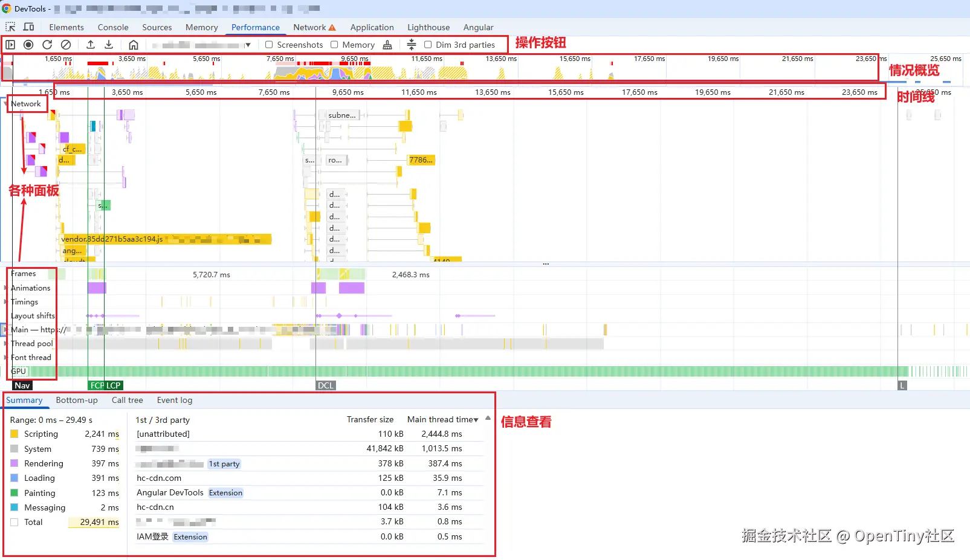Screen dimensions: 970x560
Task: Open the Lighthouse tab
Action: tap(428, 27)
